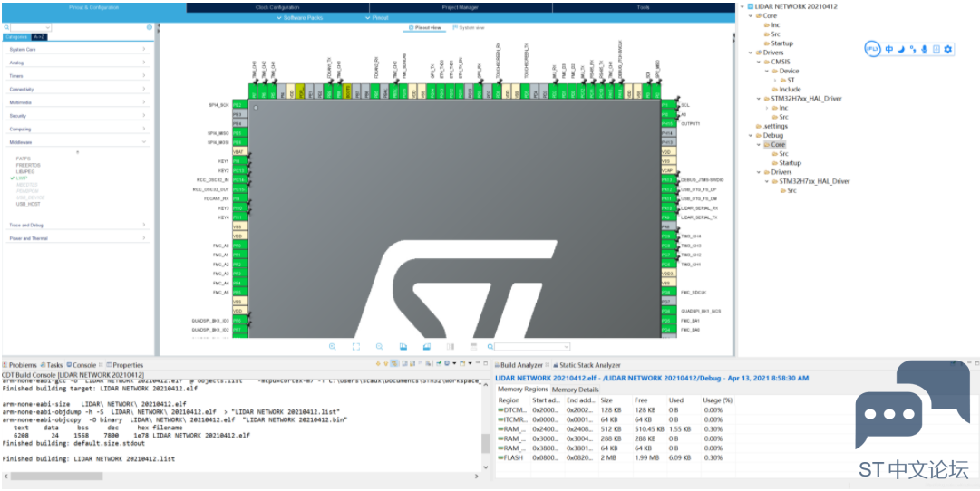Click the console minimize view icon

[x=478, y=363]
